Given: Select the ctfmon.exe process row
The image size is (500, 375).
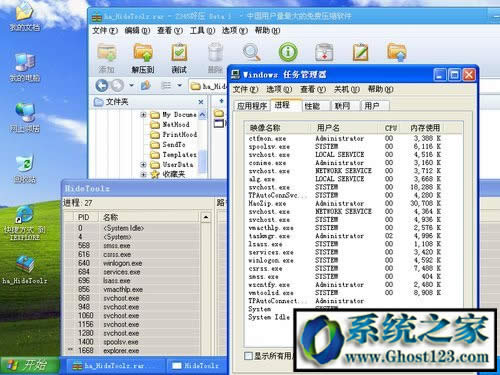Looking at the screenshot, I should point(345,138).
